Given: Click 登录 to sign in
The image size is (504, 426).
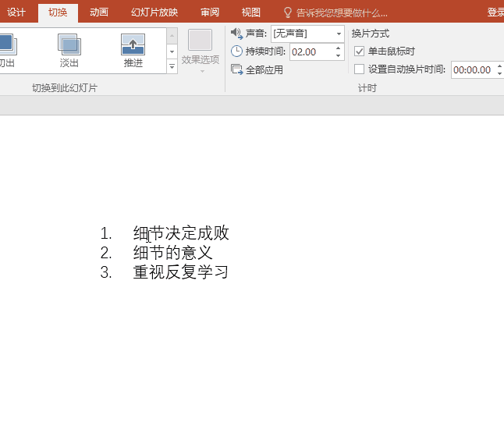Looking at the screenshot, I should [495, 12].
